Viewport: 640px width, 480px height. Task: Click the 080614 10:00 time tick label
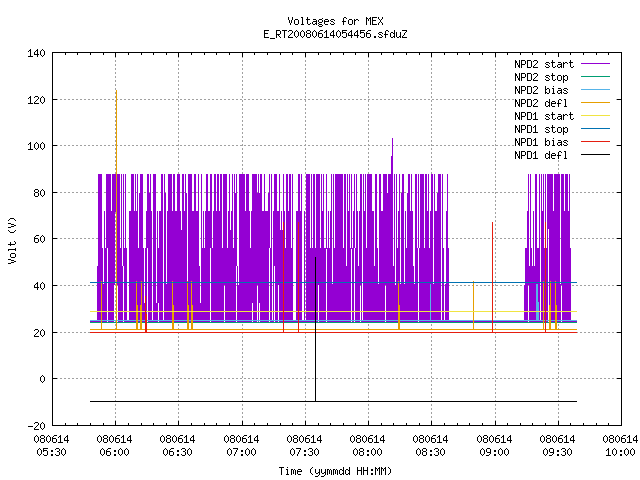point(620,446)
